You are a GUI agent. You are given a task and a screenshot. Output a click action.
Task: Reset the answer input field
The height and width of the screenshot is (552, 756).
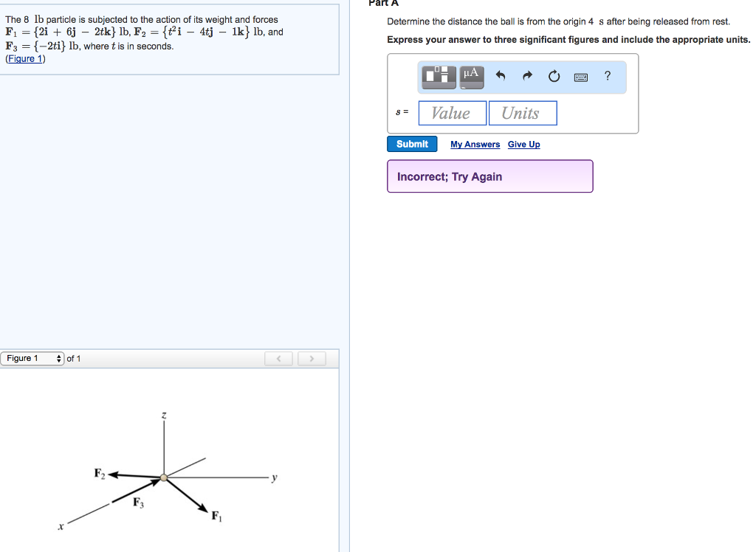pyautogui.click(x=554, y=75)
